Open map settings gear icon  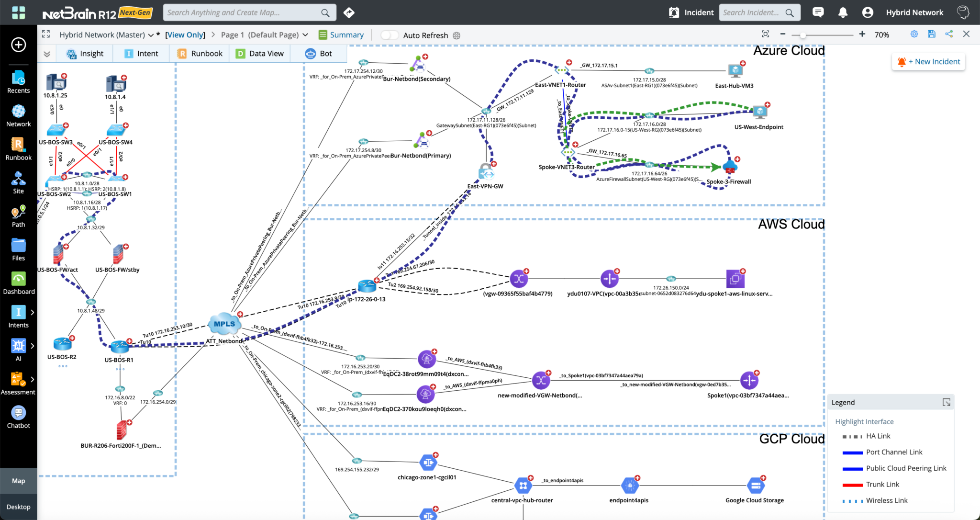pyautogui.click(x=914, y=34)
